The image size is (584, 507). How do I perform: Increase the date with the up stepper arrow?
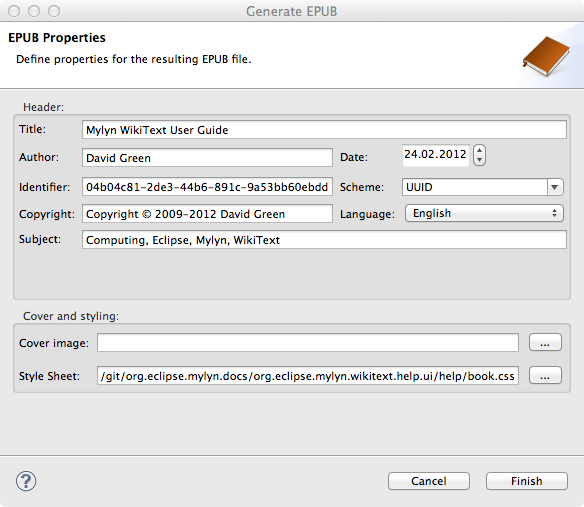tap(479, 150)
